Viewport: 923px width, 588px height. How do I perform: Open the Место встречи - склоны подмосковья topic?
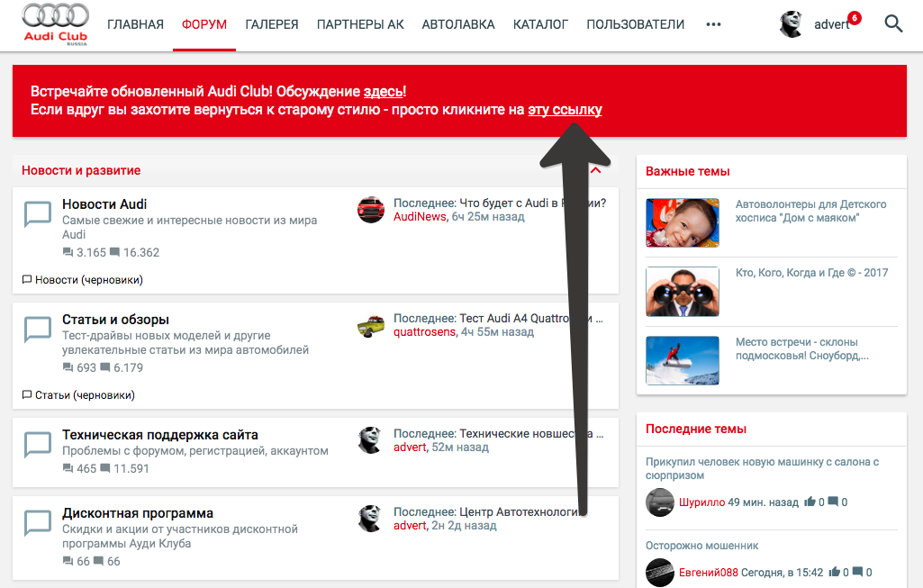(x=802, y=348)
